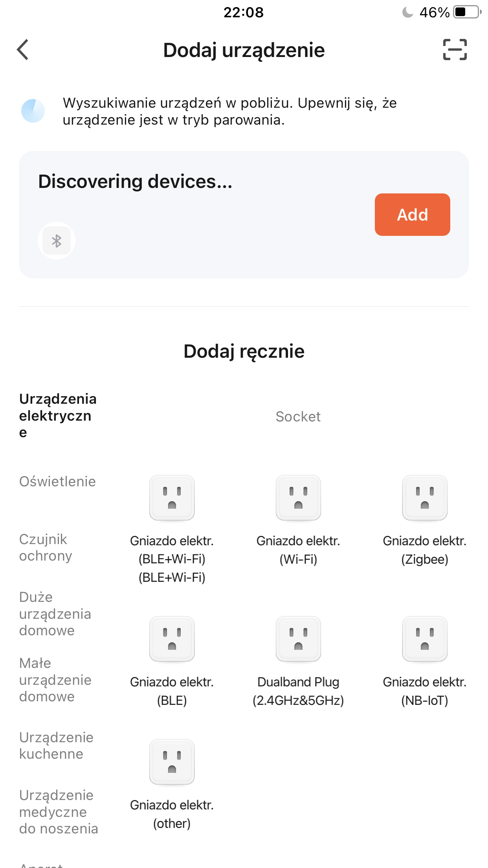Viewport: 488px width, 868px height.
Task: Select Gniazdo elektr. (Wi-Fi) socket icon
Action: (298, 498)
